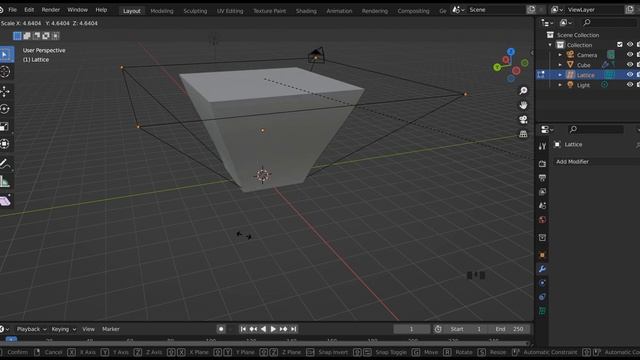This screenshot has height=360, width=640.
Task: Select the Transform tool in the left toolbar
Action: point(5,144)
